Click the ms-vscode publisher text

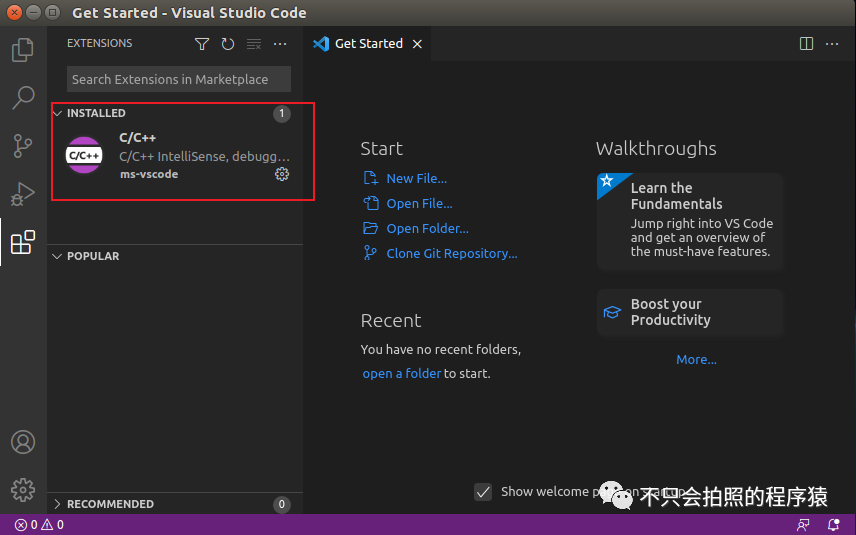point(149,174)
